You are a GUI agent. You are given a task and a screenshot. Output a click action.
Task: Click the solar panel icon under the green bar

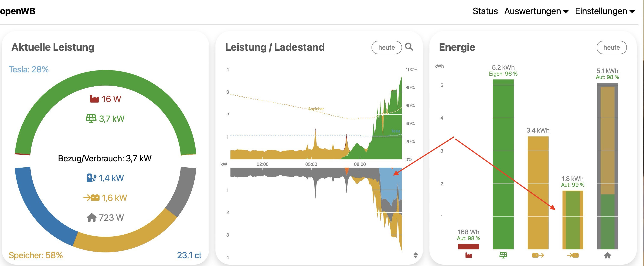pos(503,255)
